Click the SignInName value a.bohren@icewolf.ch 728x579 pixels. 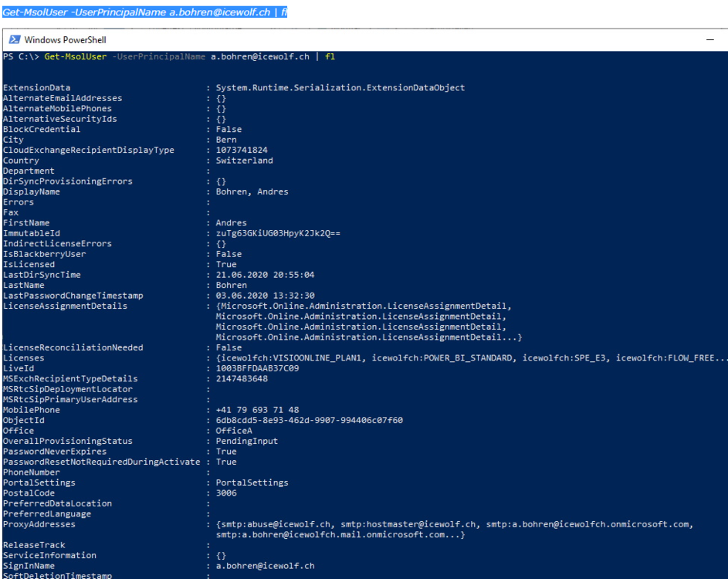coord(265,566)
